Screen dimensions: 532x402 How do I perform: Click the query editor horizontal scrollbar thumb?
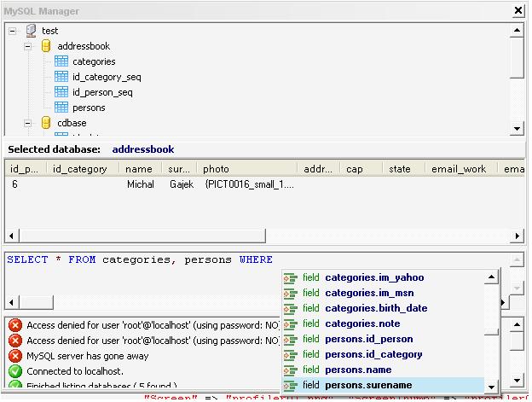coord(37,302)
